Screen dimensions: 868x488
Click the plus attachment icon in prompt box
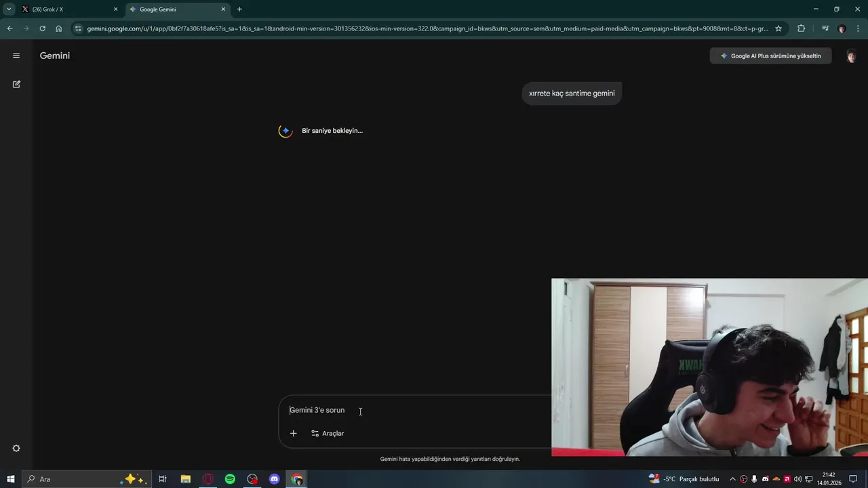pos(293,433)
